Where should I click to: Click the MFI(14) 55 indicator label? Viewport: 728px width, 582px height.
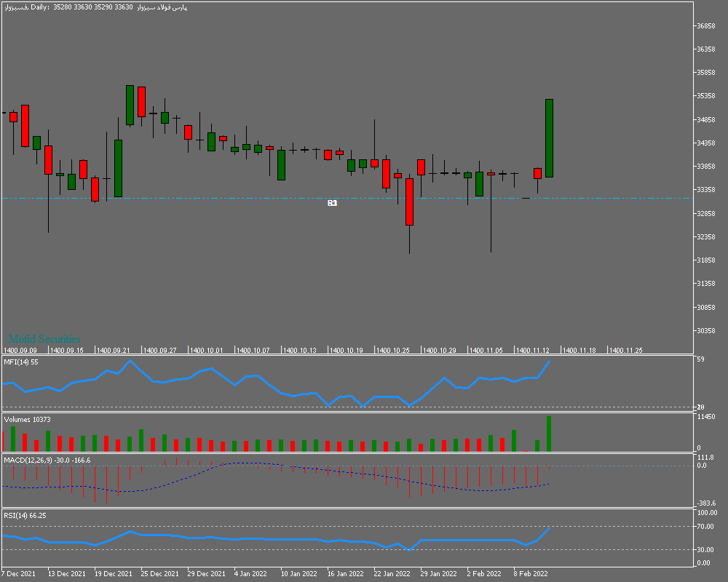pos(21,362)
